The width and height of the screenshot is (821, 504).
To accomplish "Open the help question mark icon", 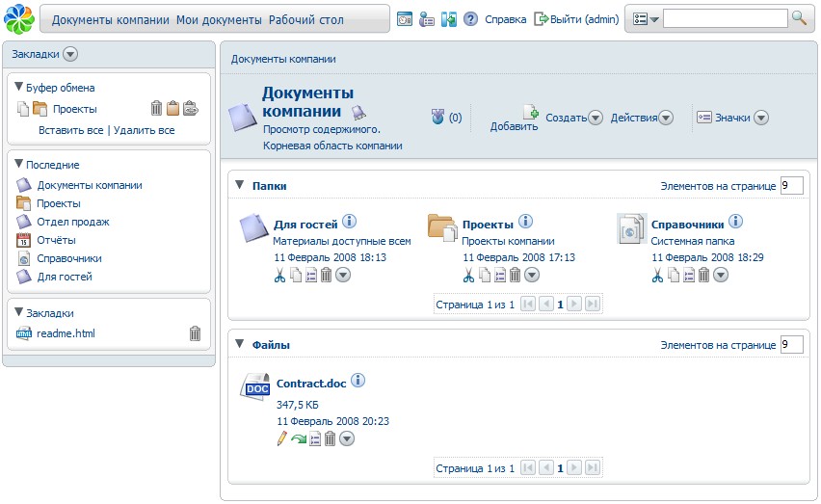I will (x=470, y=19).
